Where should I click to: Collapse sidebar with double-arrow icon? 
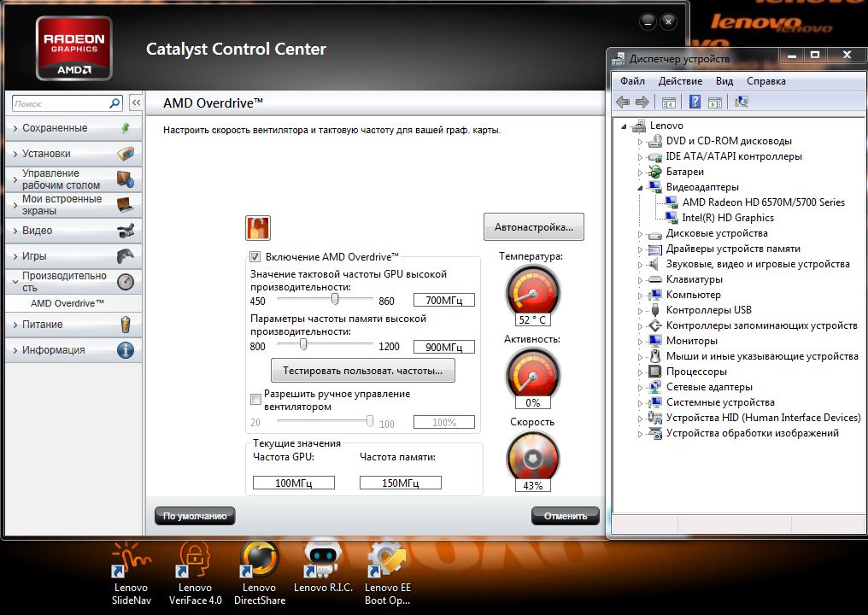(135, 103)
